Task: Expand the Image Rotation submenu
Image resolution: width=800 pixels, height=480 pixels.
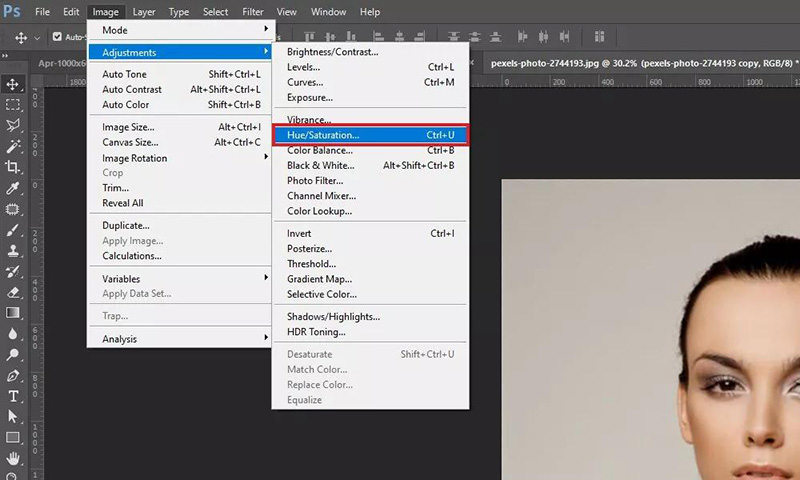Action: point(180,158)
